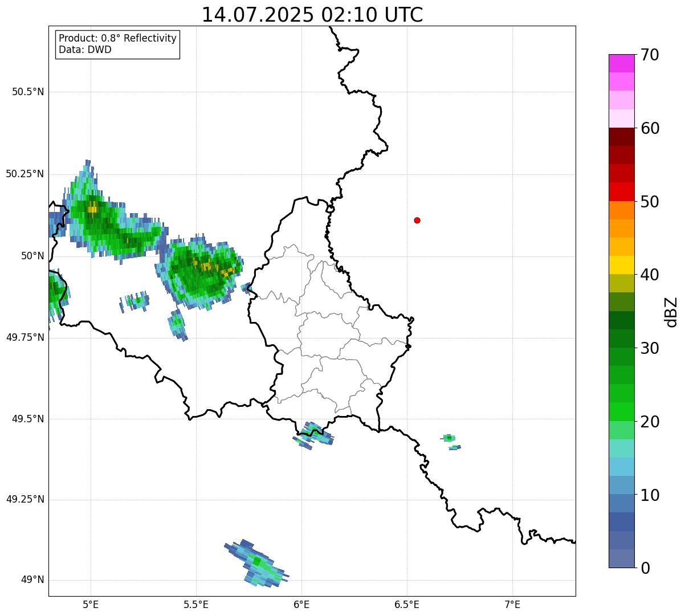The width and height of the screenshot is (685, 616).
Task: Click the 5.5°E longitude label
Action: click(x=196, y=604)
